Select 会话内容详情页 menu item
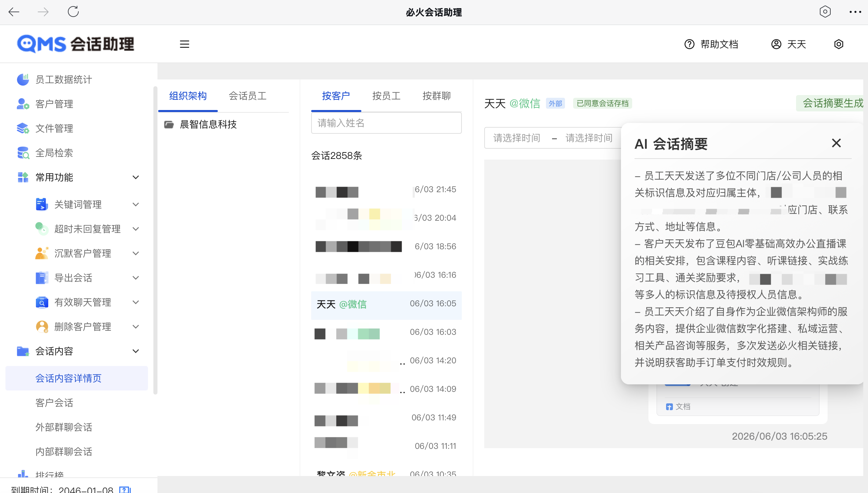Screen dimensions: 868x493 tap(77, 378)
